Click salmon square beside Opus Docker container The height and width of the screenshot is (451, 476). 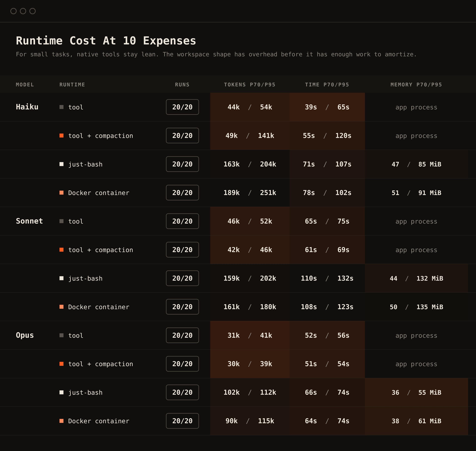tap(62, 421)
